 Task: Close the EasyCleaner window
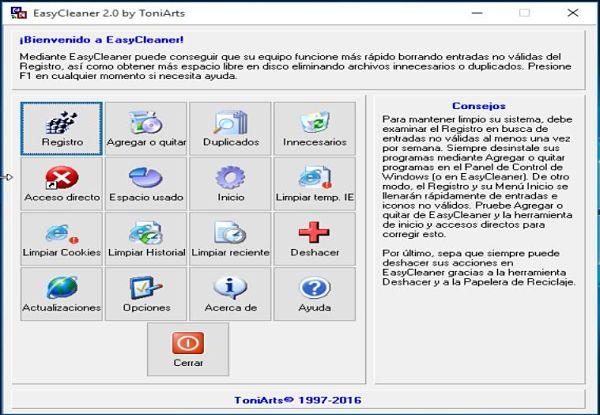pos(573,13)
